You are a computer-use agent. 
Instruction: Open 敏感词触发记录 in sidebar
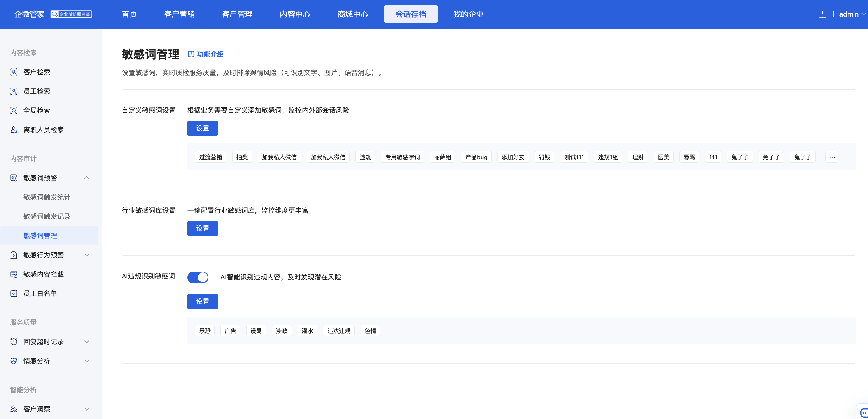(47, 216)
